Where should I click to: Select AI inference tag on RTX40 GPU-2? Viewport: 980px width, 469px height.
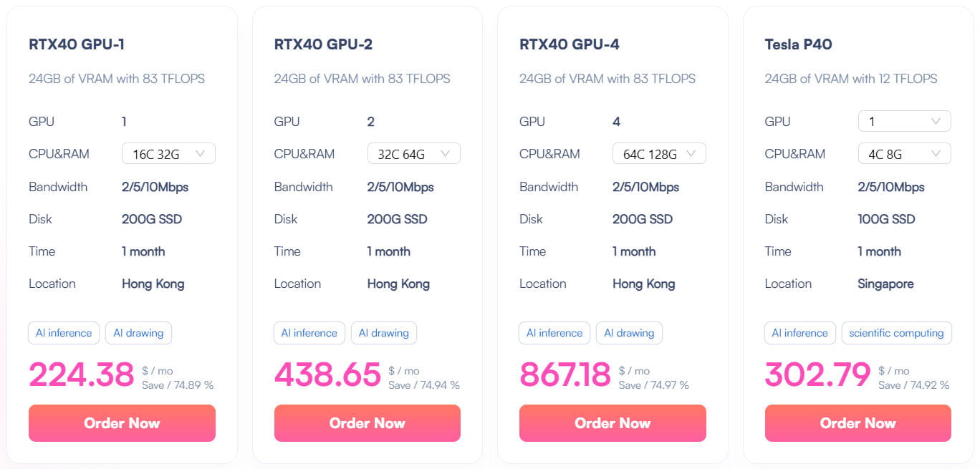[x=309, y=333]
